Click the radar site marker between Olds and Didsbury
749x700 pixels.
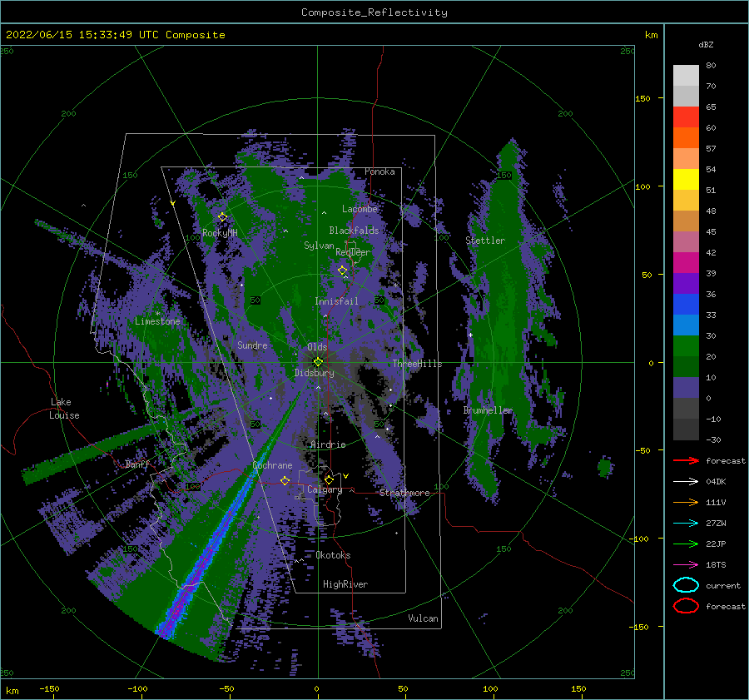coord(318,362)
